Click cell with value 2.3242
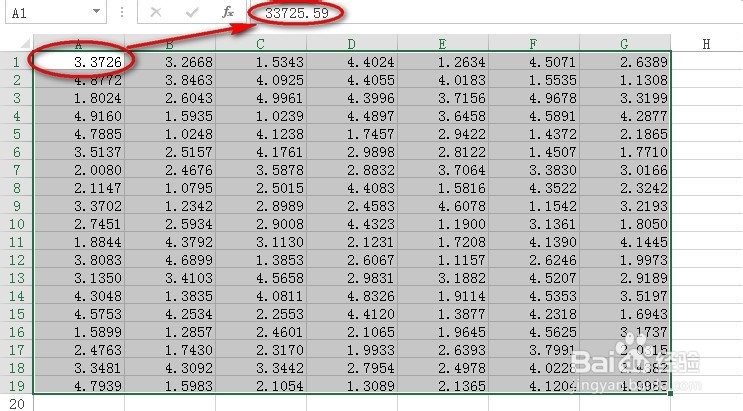Screen dimensions: 743x411 click(x=625, y=188)
